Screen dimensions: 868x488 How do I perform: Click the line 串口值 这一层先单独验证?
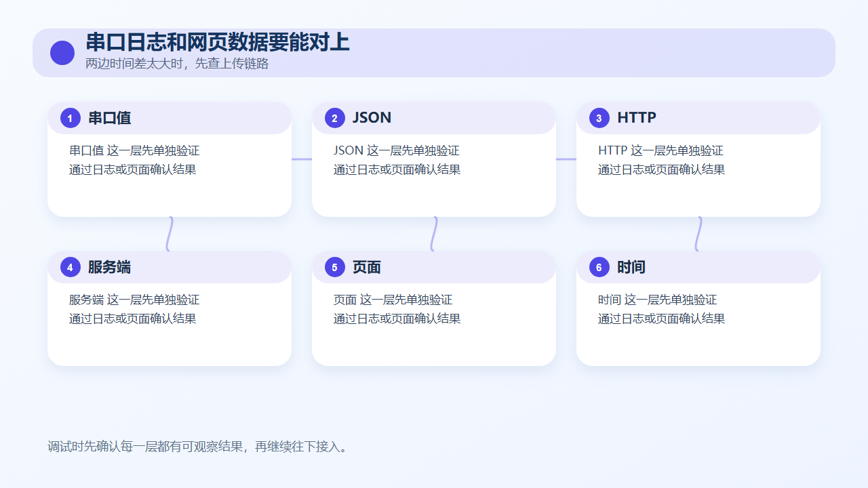point(134,150)
